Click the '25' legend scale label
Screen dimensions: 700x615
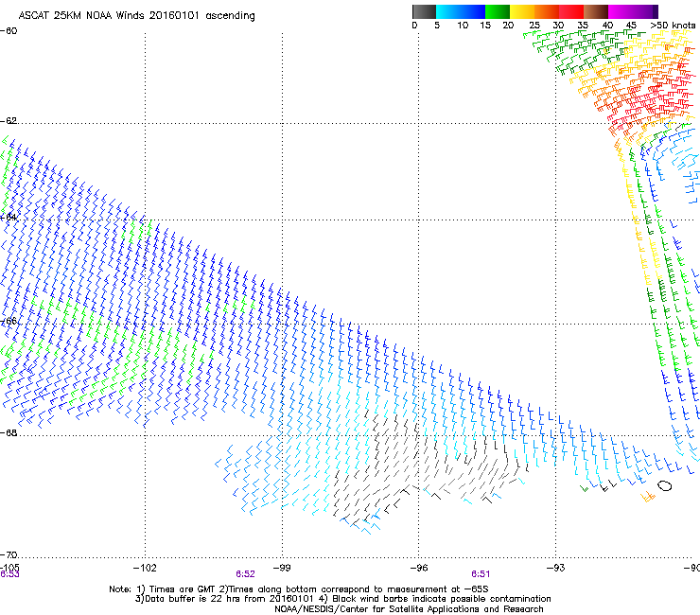[x=534, y=26]
